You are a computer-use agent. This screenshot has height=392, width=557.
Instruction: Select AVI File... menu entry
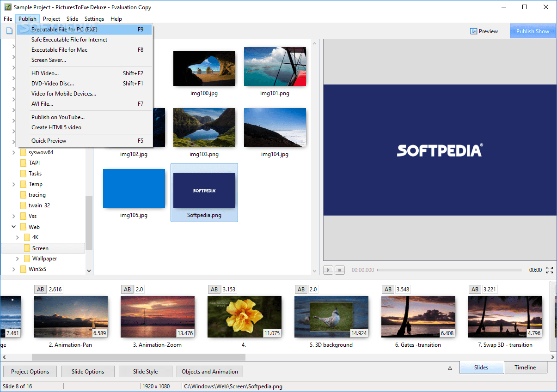[84, 104]
